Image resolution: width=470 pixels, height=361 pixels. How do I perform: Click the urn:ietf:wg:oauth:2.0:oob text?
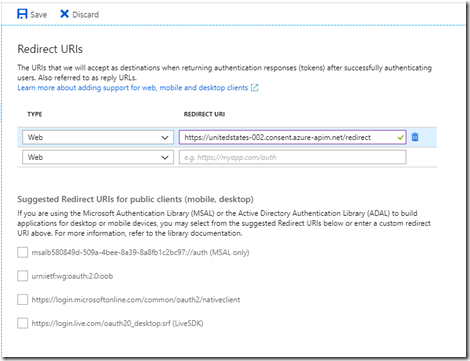pyautogui.click(x=72, y=276)
